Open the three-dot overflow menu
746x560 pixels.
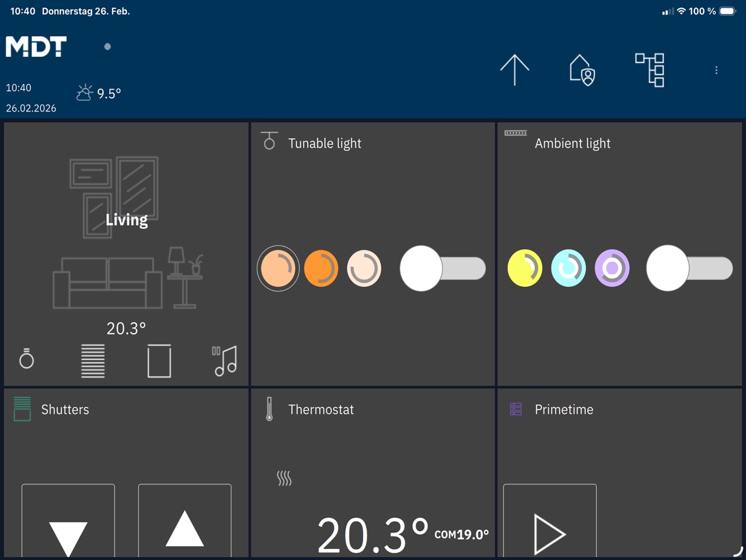pyautogui.click(x=716, y=70)
